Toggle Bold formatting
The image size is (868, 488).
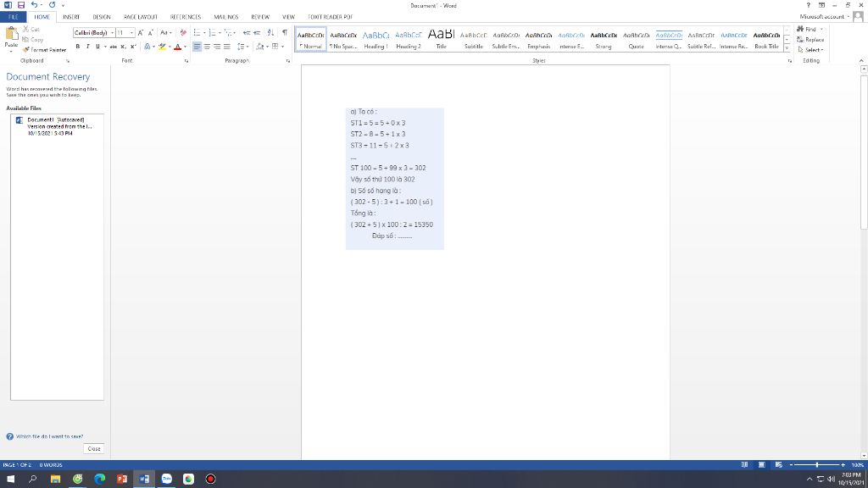pos(78,47)
